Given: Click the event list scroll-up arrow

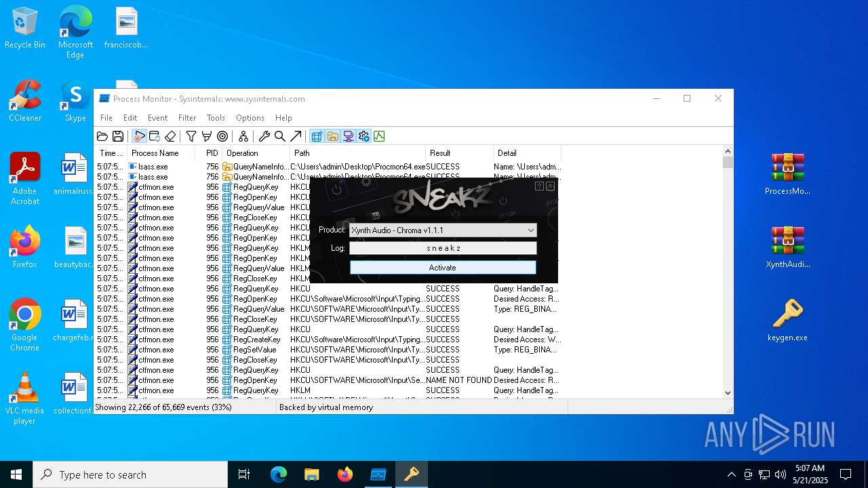Looking at the screenshot, I should click(x=728, y=151).
